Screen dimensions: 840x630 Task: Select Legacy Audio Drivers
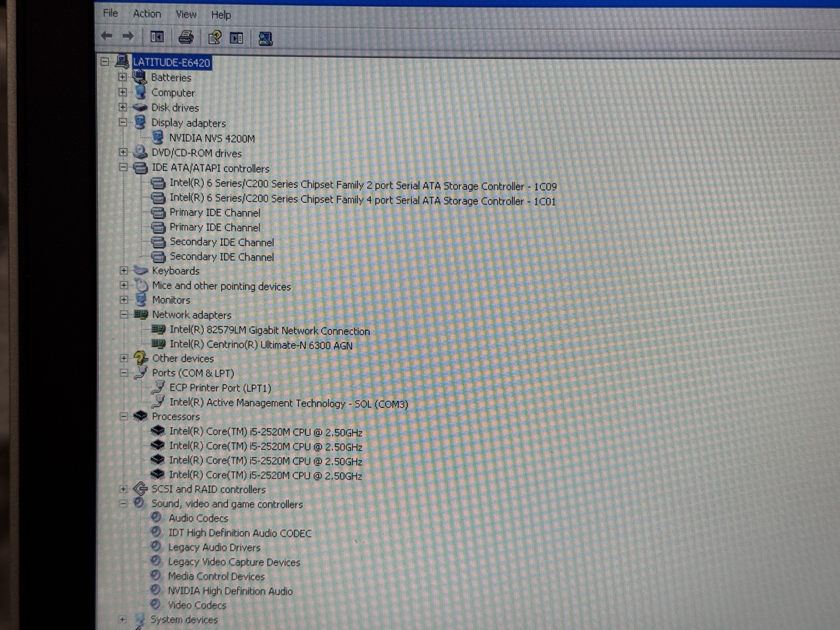point(214,547)
